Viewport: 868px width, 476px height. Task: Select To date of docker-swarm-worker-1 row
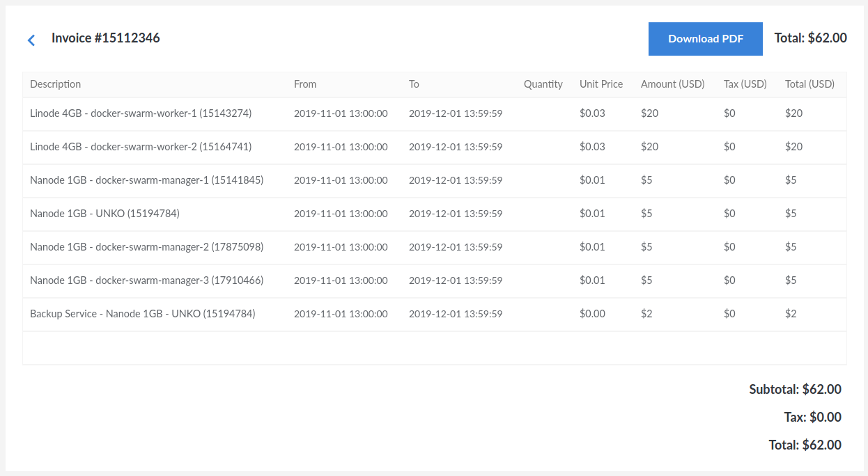[x=456, y=113]
